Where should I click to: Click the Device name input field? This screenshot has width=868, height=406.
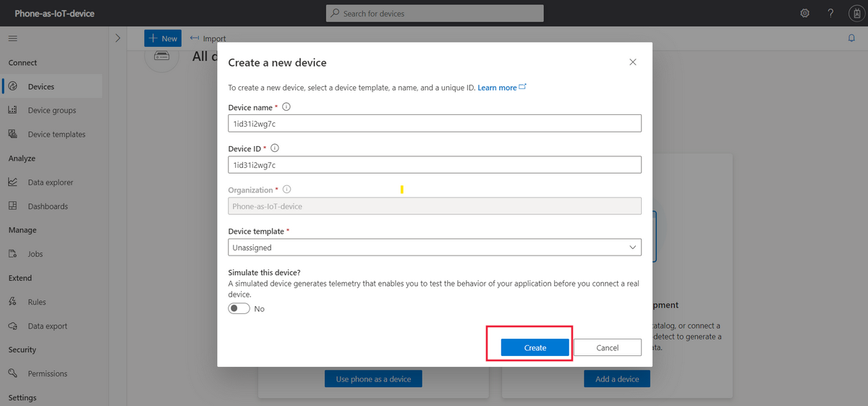435,123
